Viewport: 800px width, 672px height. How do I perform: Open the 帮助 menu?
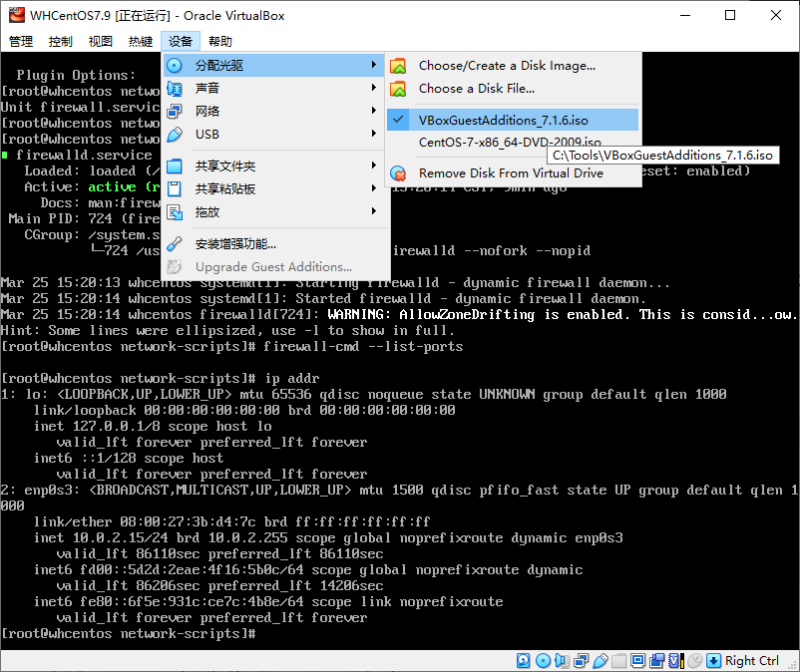[x=219, y=41]
